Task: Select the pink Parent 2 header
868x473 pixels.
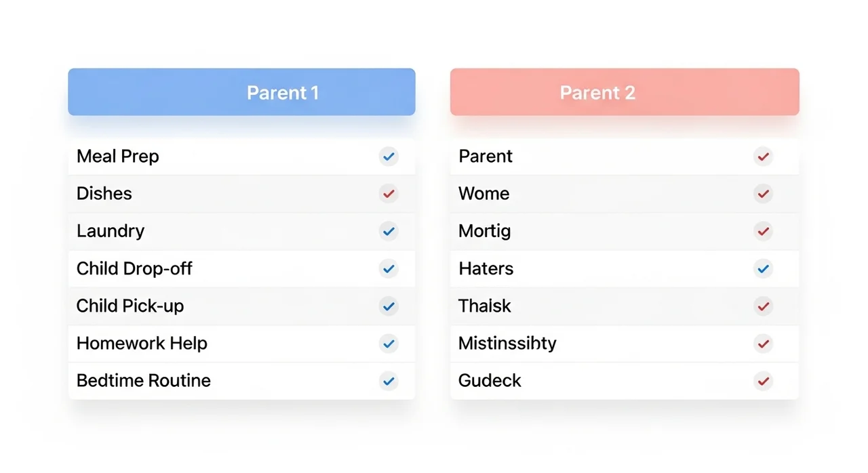Action: click(625, 92)
